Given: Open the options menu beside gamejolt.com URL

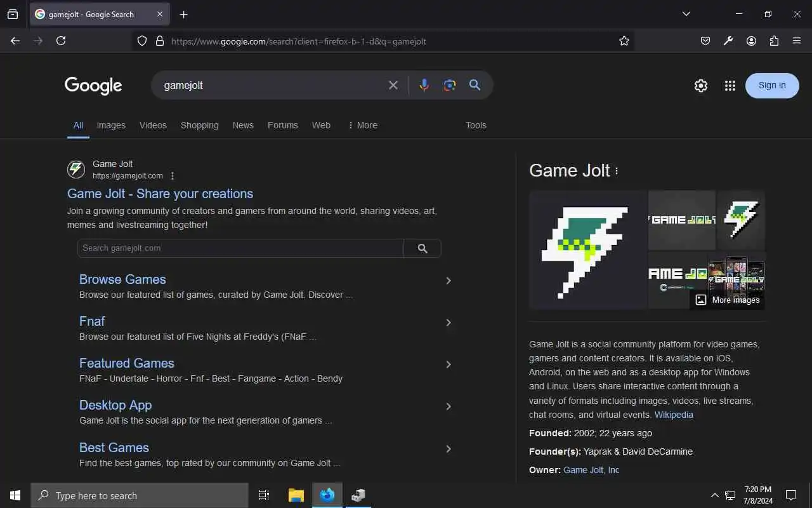Looking at the screenshot, I should (x=173, y=176).
